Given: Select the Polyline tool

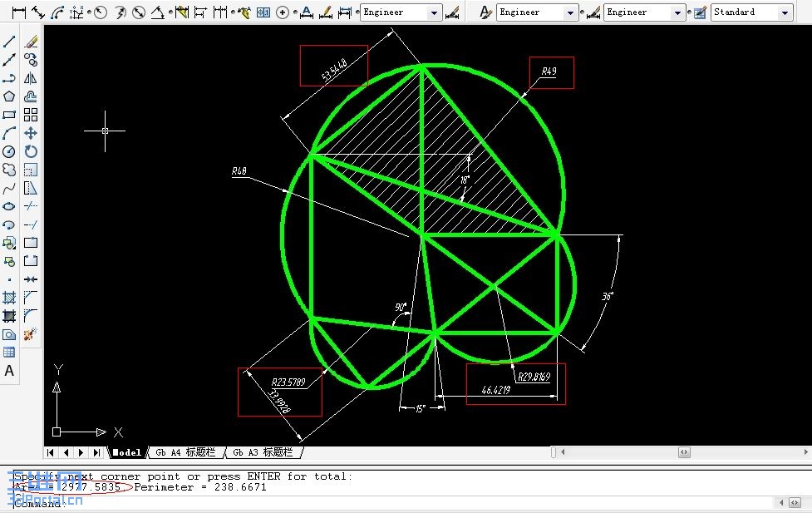Looking at the screenshot, I should coord(9,78).
